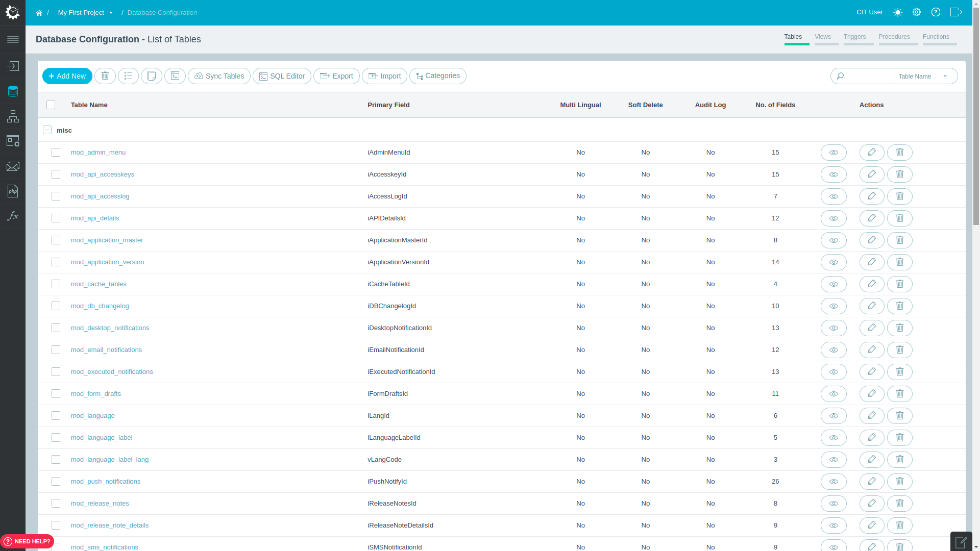Toggle the light/dark theme sun icon

click(898, 12)
